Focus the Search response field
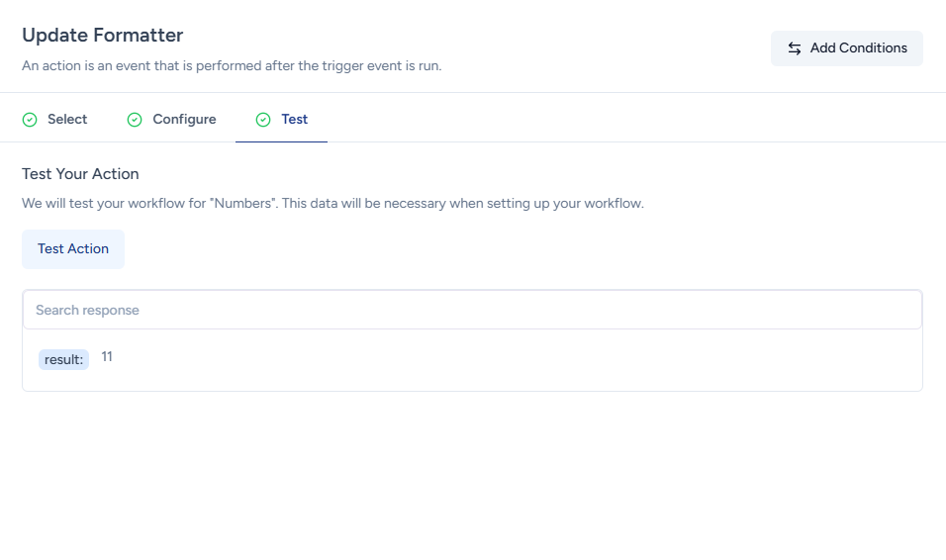 pos(472,310)
